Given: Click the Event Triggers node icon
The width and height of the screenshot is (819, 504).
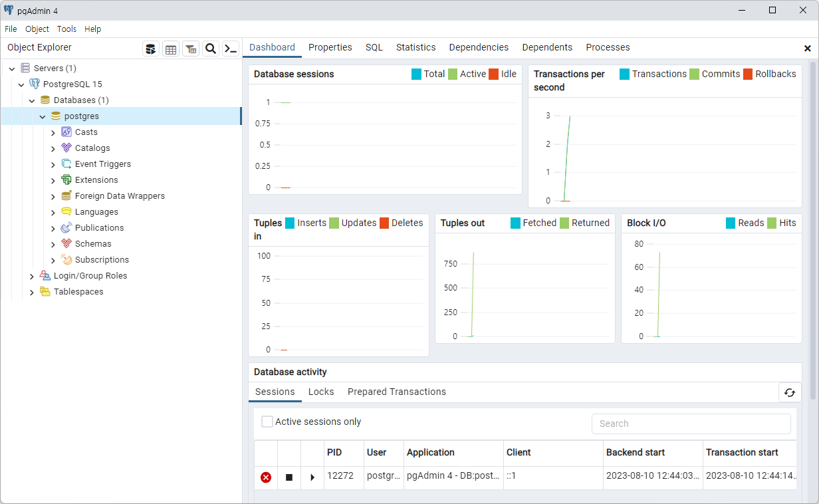Looking at the screenshot, I should [x=66, y=164].
